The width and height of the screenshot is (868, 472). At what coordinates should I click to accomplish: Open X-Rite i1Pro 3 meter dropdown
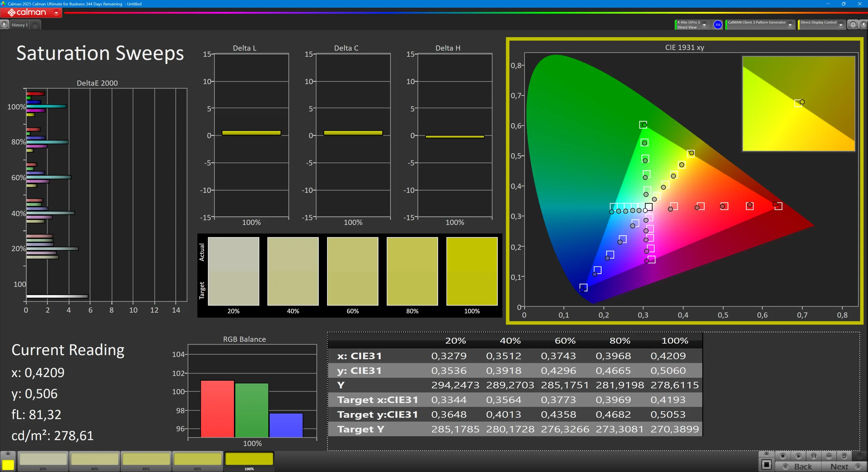[x=705, y=25]
